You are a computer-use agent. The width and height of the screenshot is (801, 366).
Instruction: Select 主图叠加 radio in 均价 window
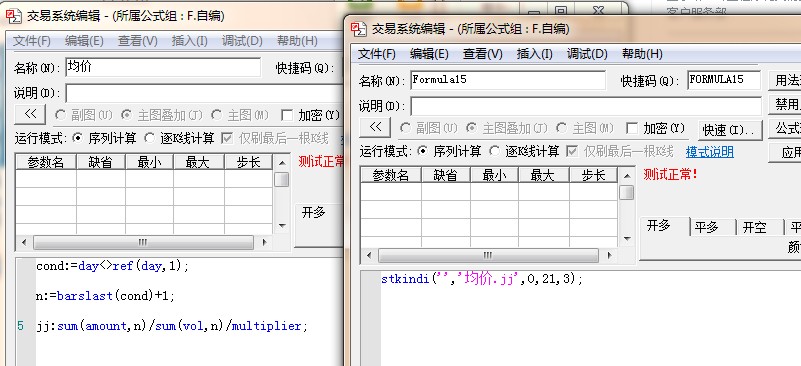coord(126,115)
